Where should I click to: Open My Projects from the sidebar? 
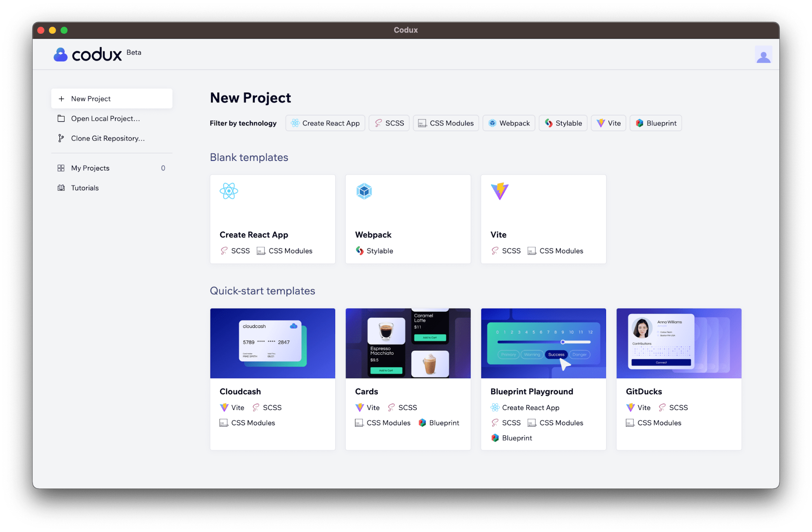pyautogui.click(x=90, y=168)
